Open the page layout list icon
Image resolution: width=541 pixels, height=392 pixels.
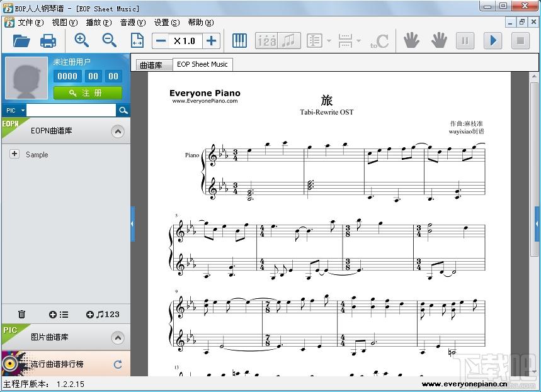point(314,41)
